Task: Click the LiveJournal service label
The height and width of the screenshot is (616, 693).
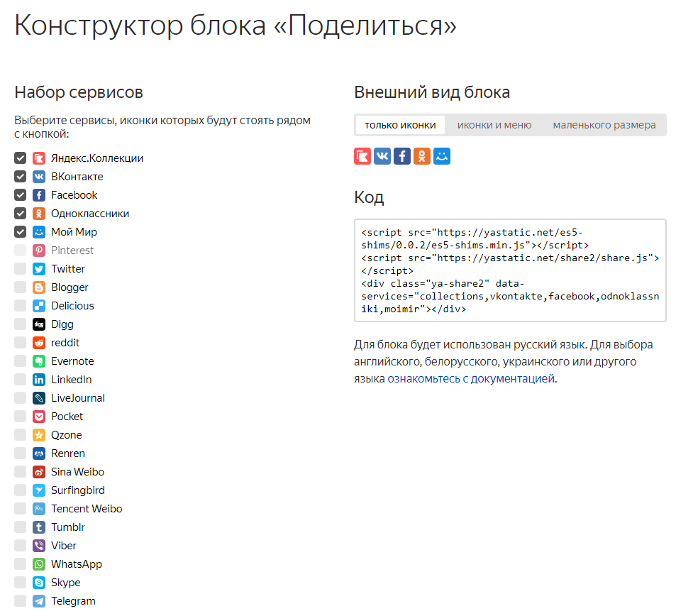Action: (x=78, y=398)
